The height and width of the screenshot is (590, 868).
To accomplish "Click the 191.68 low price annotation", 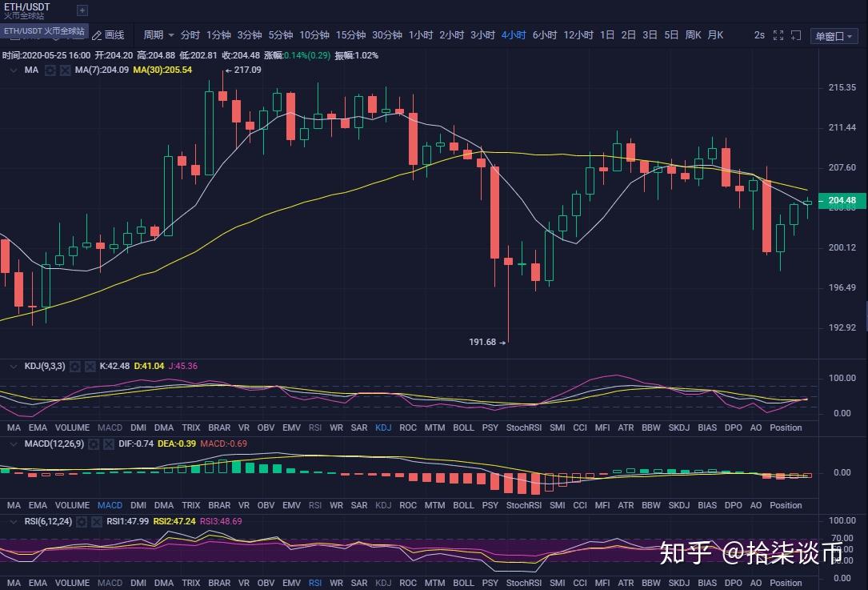I will (487, 343).
